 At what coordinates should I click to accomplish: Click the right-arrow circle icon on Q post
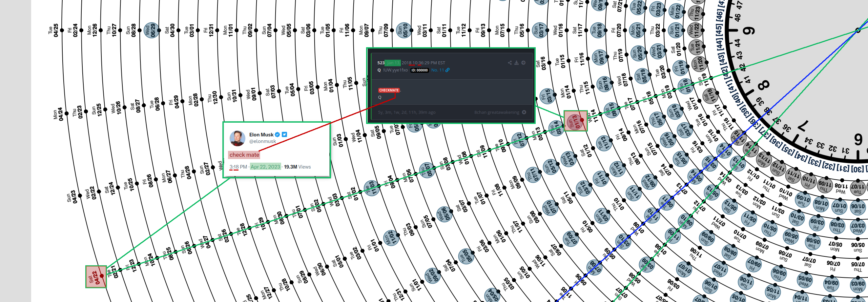[523, 63]
